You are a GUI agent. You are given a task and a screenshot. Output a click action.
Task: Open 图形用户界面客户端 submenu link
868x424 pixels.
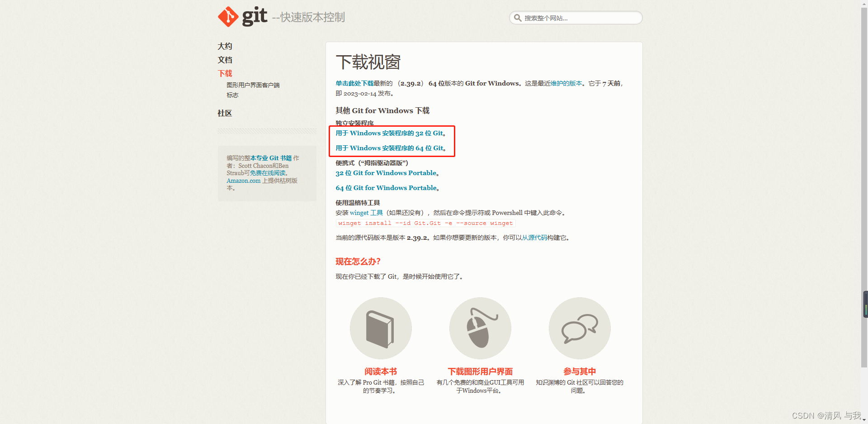click(x=253, y=85)
